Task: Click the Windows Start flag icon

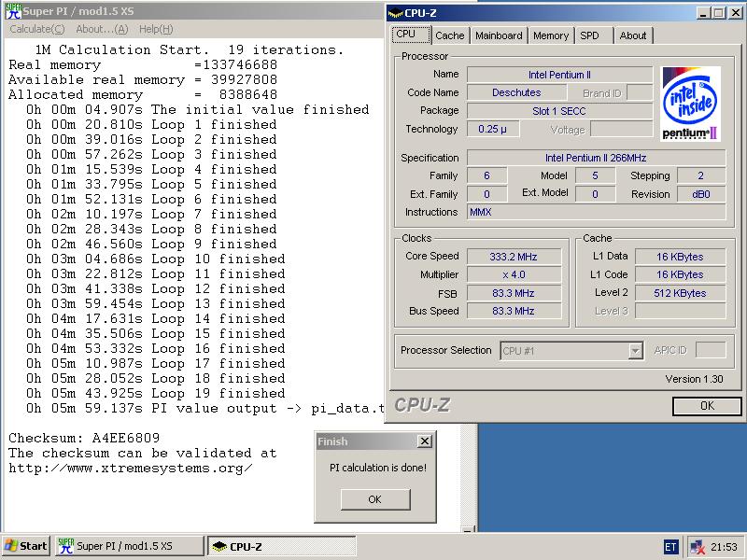Action: pos(11,546)
